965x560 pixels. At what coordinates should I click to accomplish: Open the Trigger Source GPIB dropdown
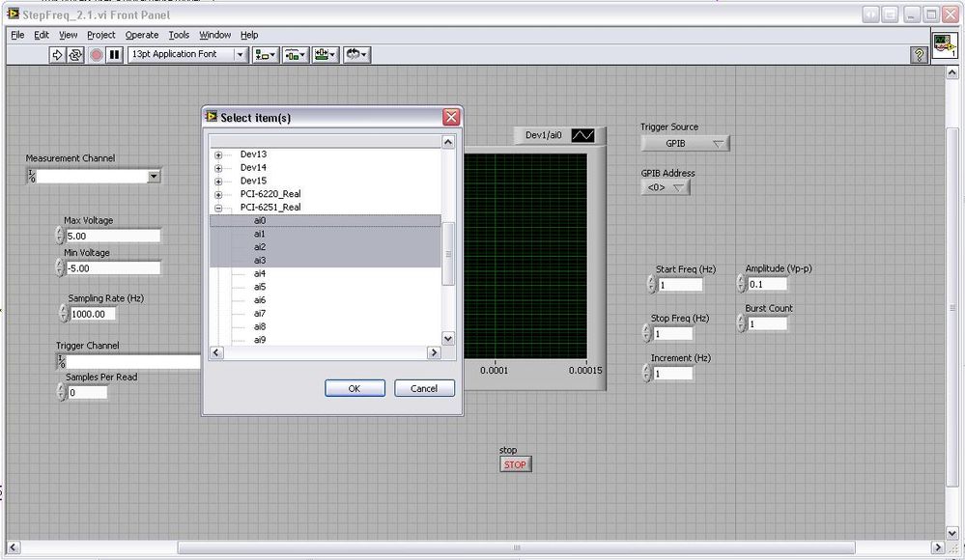685,144
